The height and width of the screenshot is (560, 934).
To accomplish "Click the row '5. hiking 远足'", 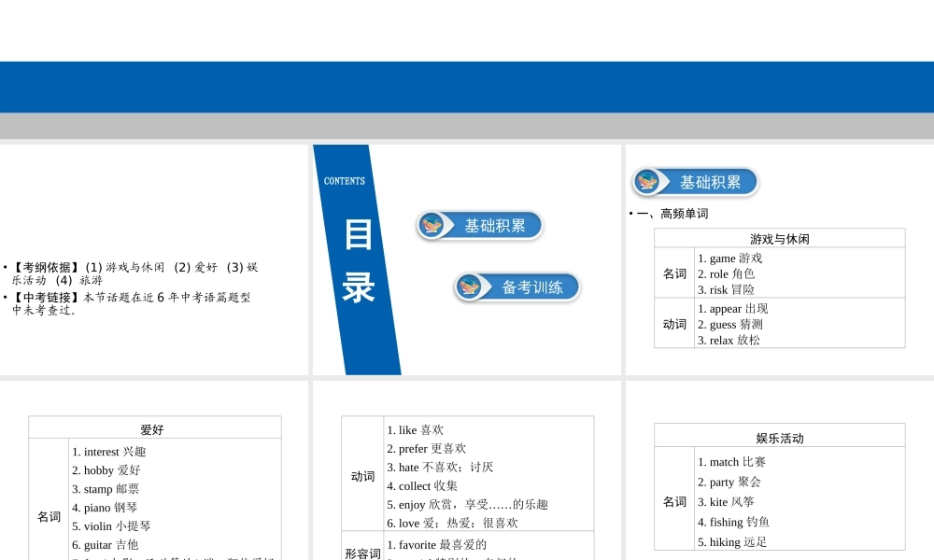I will pyautogui.click(x=732, y=542).
